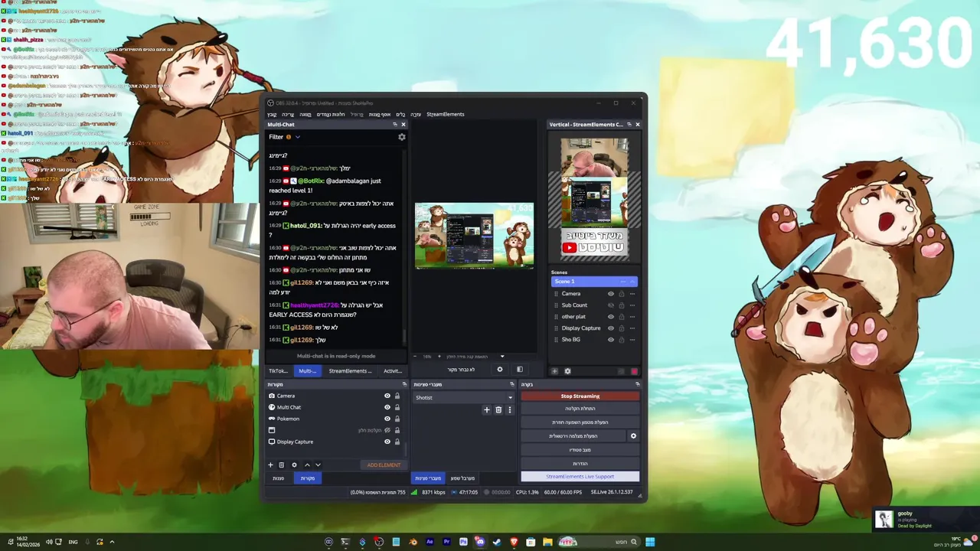Image resolution: width=980 pixels, height=551 pixels.
Task: Toggle studio mode button
Action: [x=580, y=450]
